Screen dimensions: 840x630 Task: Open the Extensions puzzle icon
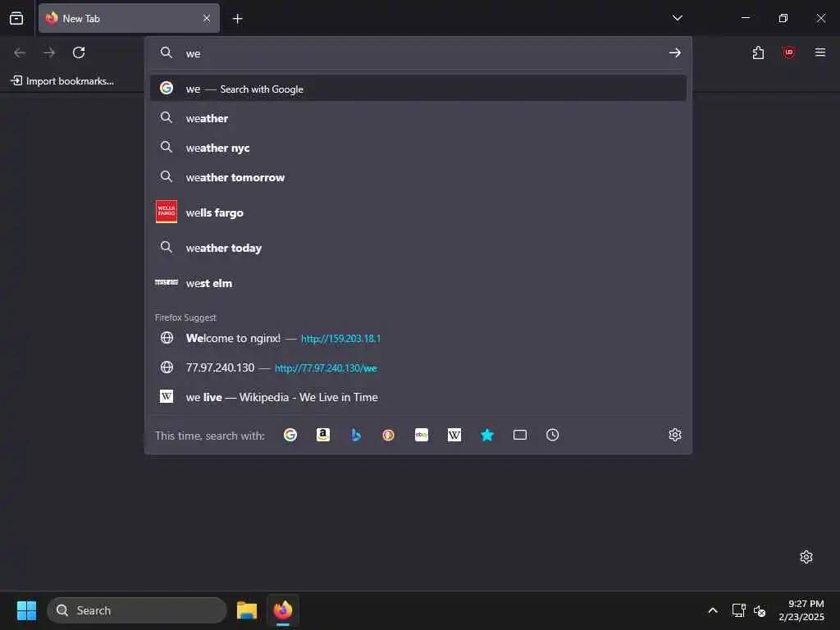coord(758,52)
